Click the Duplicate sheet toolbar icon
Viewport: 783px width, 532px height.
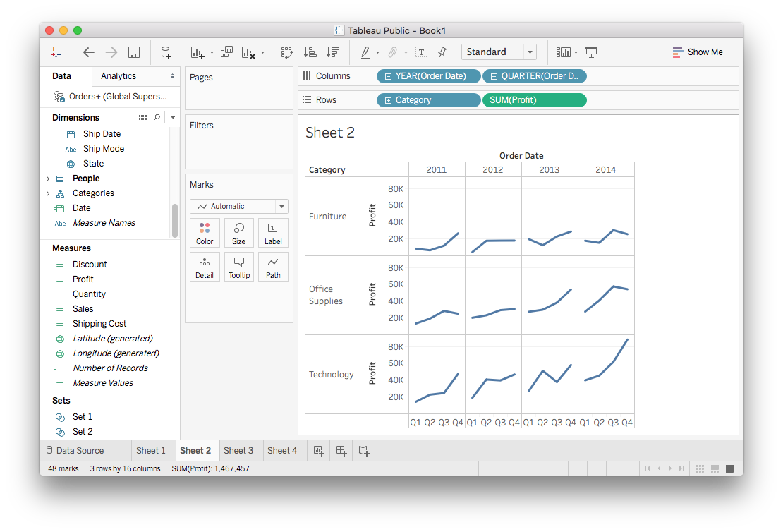[226, 52]
